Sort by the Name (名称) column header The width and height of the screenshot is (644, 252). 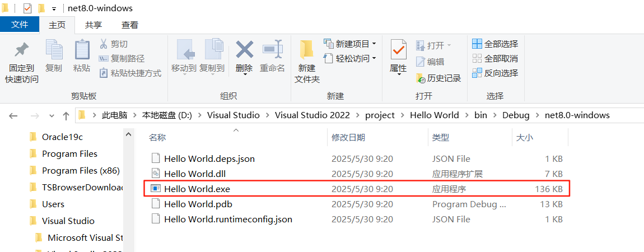coord(157,138)
